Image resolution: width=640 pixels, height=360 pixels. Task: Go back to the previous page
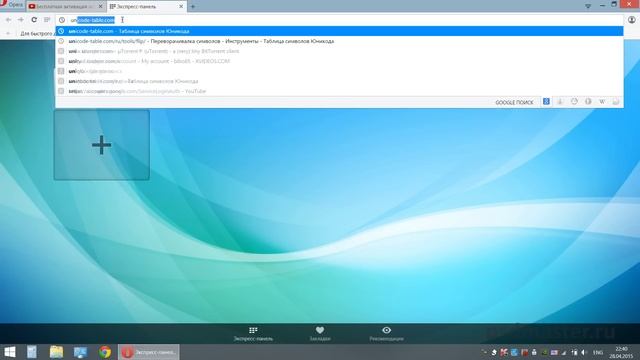point(8,20)
